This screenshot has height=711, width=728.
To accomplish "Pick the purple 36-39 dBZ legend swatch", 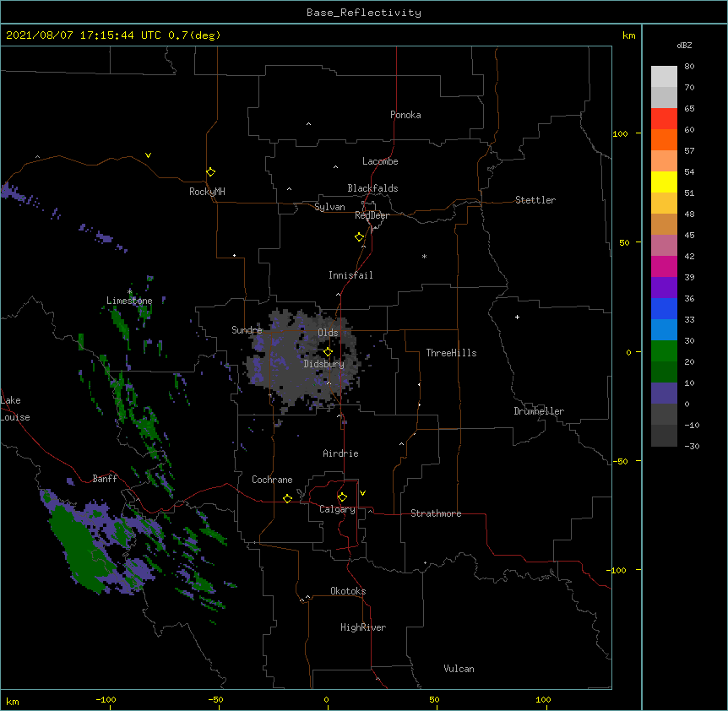I will [x=664, y=288].
